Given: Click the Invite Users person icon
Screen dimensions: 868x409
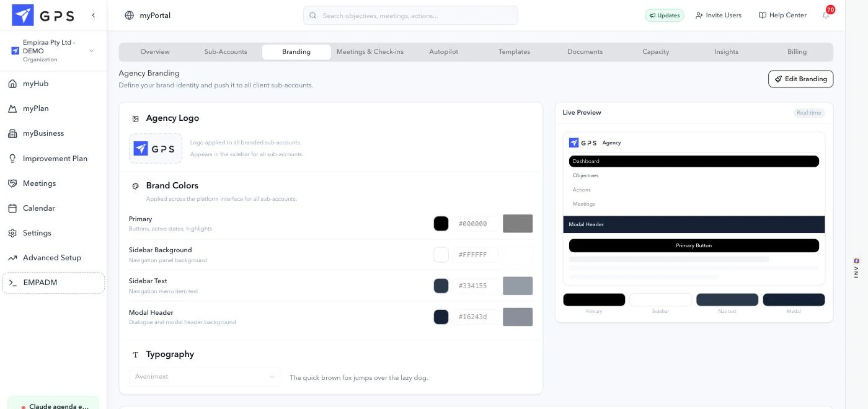Looking at the screenshot, I should point(699,15).
